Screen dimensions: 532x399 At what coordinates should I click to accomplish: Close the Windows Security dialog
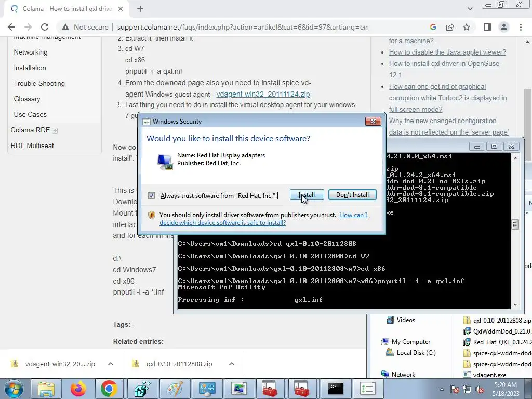coord(373,121)
